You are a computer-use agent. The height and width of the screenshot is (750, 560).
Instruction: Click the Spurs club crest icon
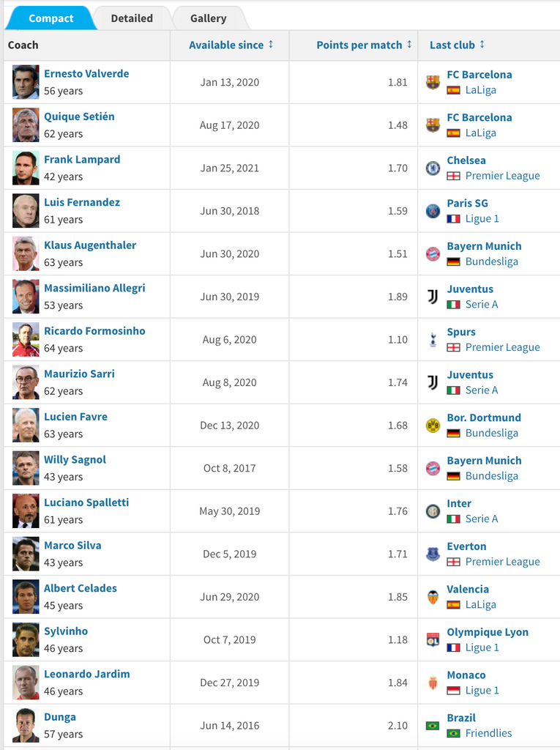pyautogui.click(x=433, y=340)
